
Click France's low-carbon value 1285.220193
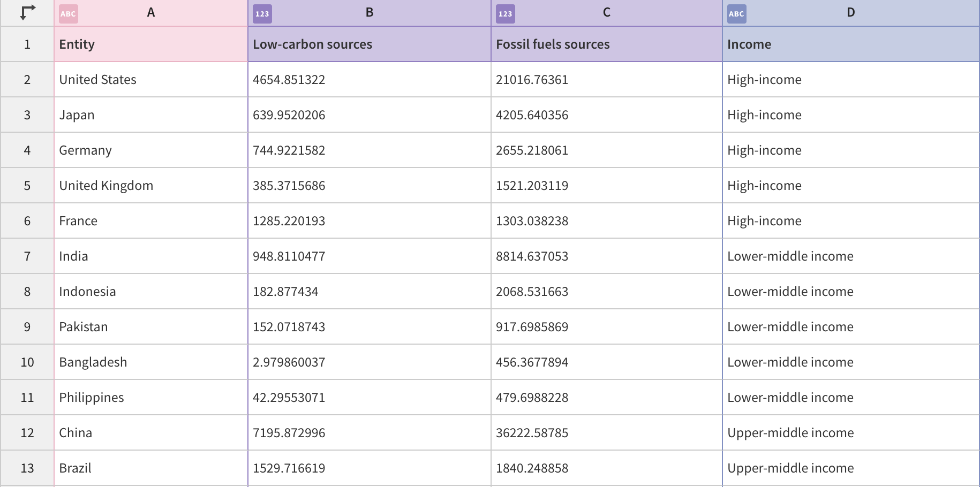tap(370, 220)
